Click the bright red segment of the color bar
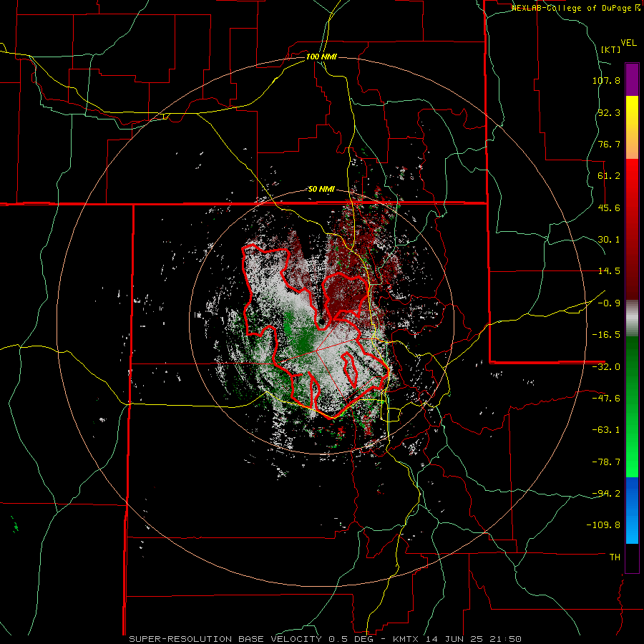 point(632,190)
